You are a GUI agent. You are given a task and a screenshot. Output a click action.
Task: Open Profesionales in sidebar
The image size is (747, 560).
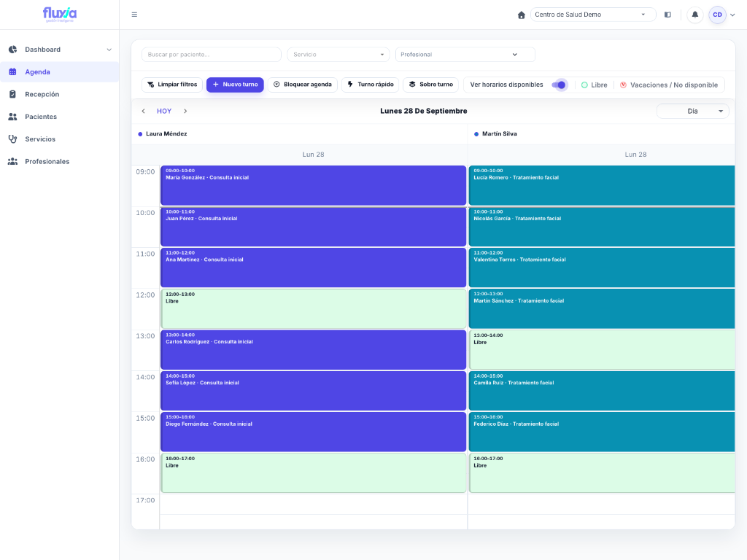tap(60, 161)
